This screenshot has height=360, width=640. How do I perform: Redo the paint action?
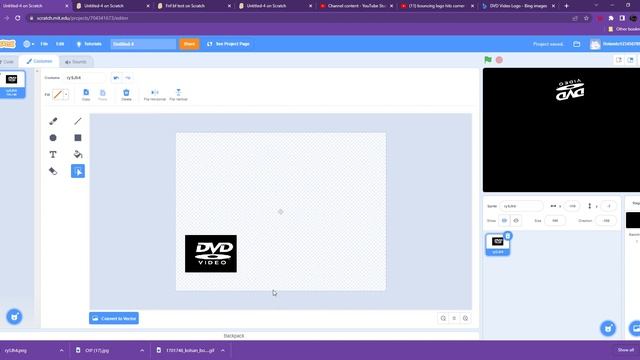pos(128,78)
